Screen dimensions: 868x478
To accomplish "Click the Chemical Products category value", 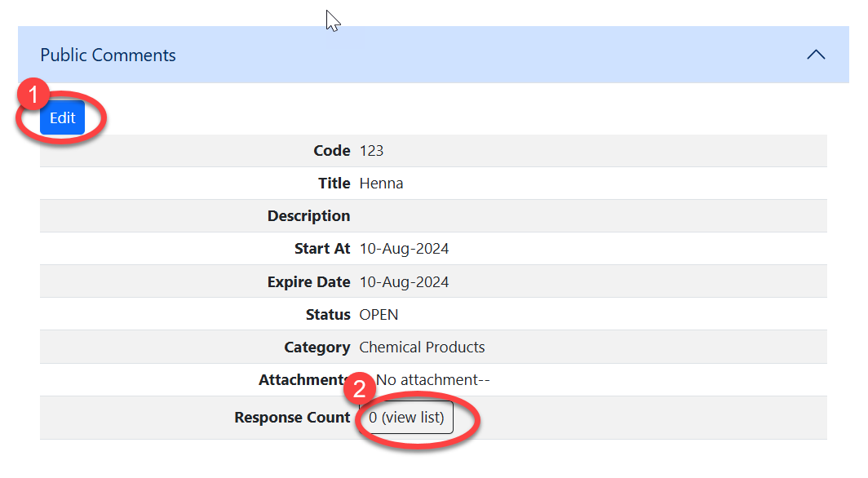I will point(422,347).
